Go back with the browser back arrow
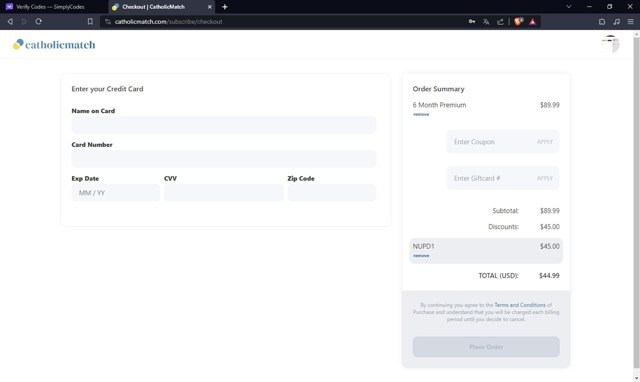 coord(10,22)
